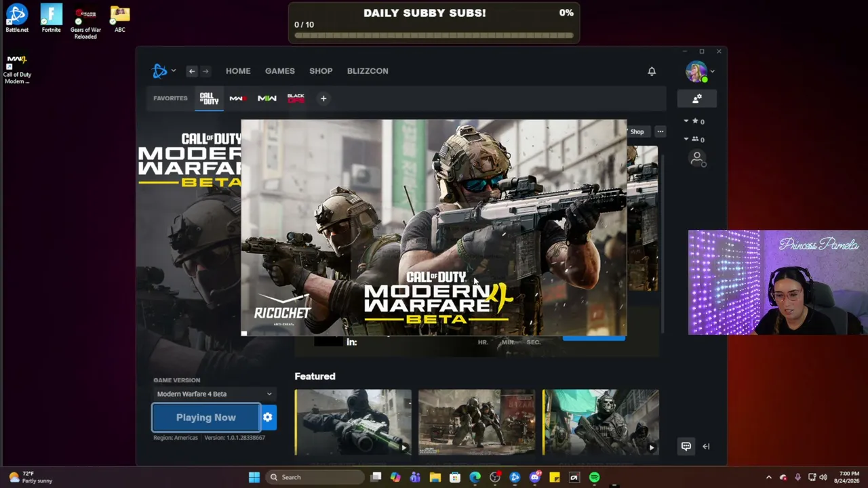Viewport: 868px width, 488px height.
Task: Click the Windows taskbar Search box
Action: tap(316, 477)
